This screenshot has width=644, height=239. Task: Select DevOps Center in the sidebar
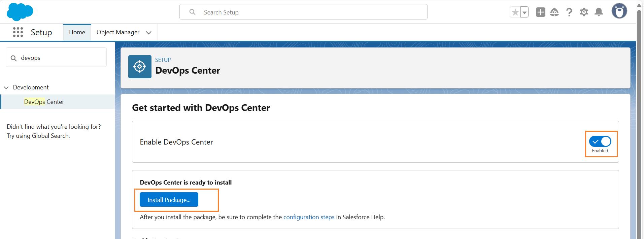pyautogui.click(x=44, y=102)
